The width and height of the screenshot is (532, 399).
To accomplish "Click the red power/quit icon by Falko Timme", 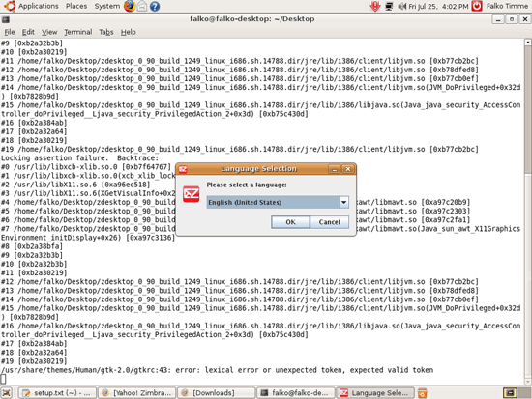I will point(477,6).
